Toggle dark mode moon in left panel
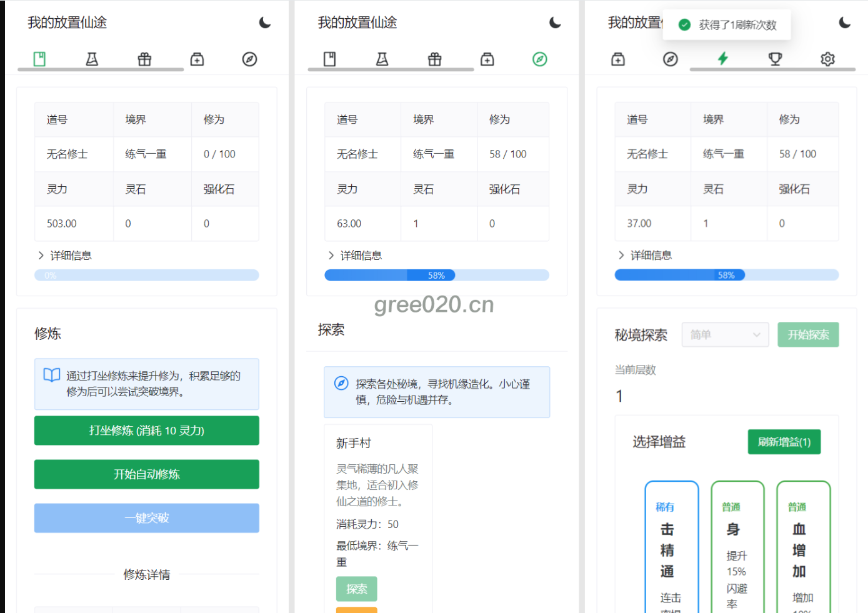This screenshot has width=868, height=613. [x=265, y=23]
